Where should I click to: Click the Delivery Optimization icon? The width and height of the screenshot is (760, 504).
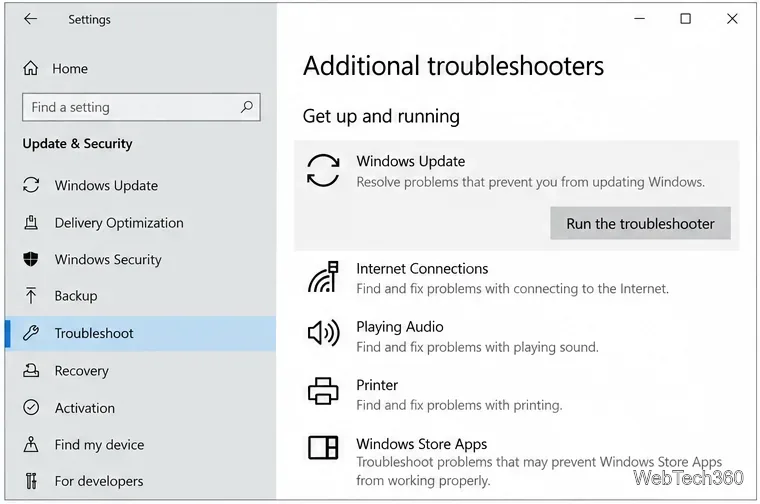[31, 222]
